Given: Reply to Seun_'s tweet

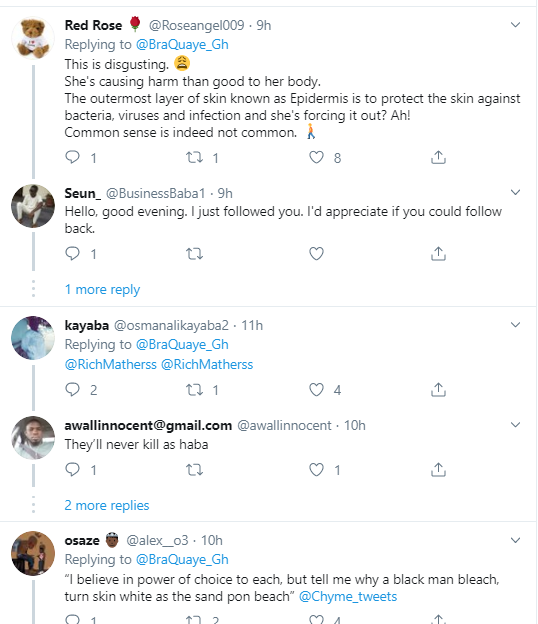Looking at the screenshot, I should click(72, 254).
